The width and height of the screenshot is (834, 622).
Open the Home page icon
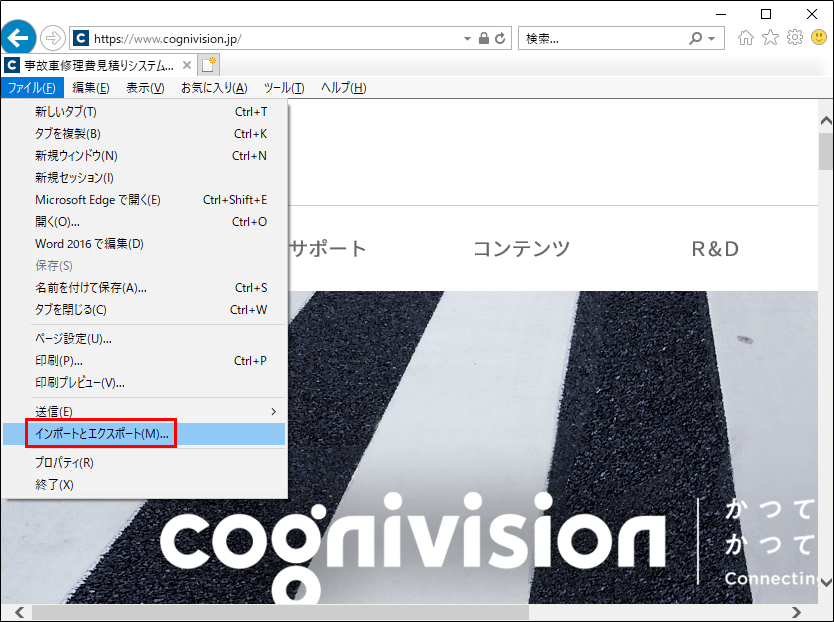pyautogui.click(x=746, y=38)
